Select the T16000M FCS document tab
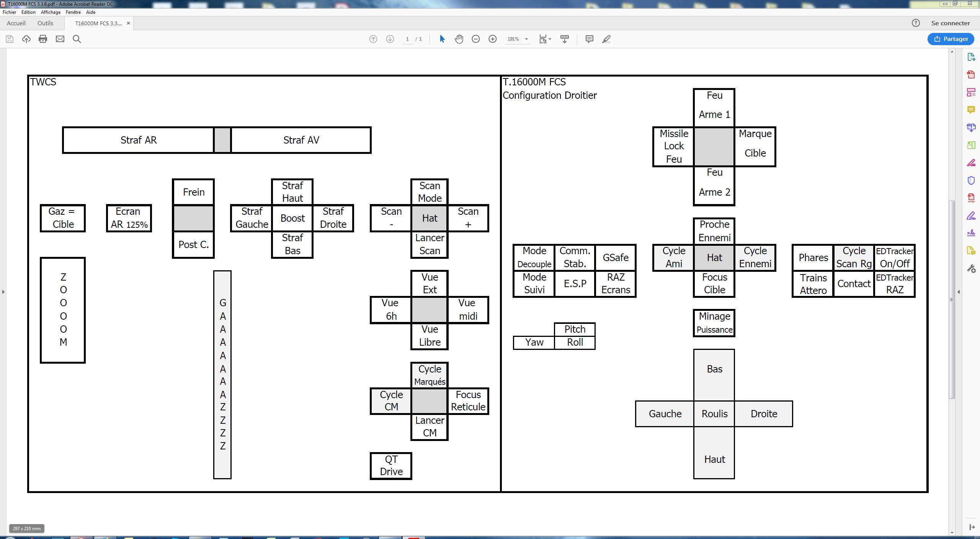The height and width of the screenshot is (539, 980). [99, 23]
